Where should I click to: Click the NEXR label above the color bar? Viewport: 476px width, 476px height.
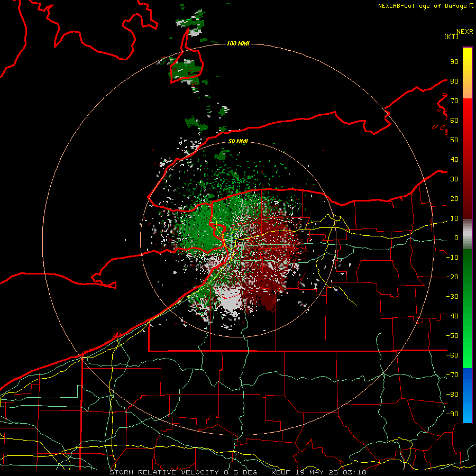(x=465, y=32)
